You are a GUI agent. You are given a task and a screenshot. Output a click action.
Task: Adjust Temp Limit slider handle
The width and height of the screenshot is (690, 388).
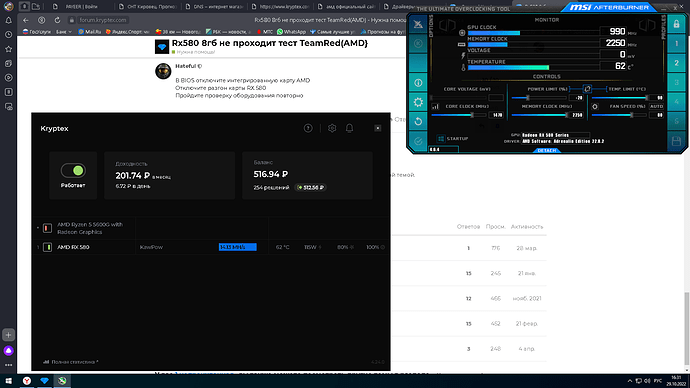point(647,98)
